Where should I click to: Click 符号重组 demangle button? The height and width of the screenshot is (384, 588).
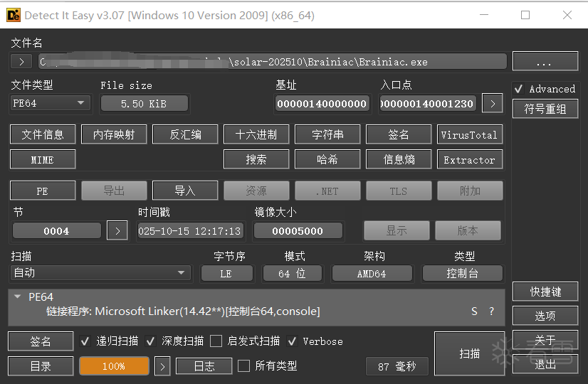point(545,109)
